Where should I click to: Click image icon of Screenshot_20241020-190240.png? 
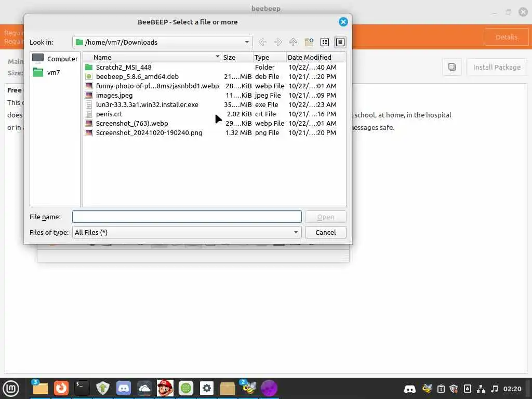89,132
